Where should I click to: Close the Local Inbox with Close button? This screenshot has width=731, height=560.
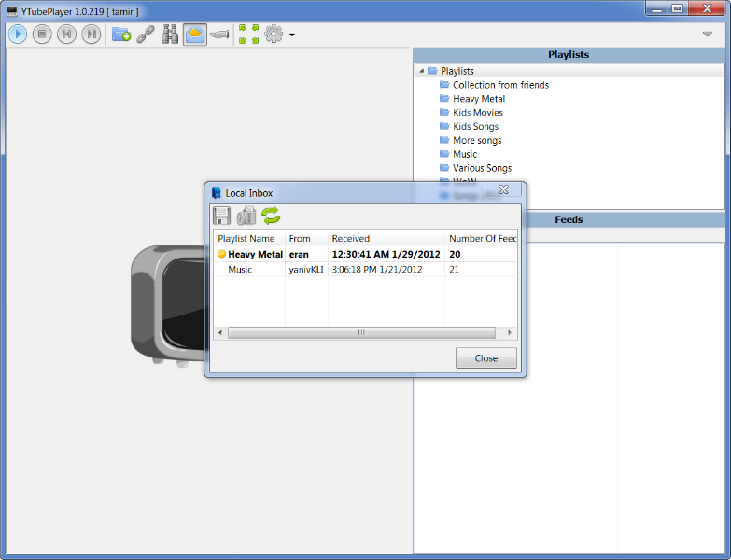tap(486, 358)
